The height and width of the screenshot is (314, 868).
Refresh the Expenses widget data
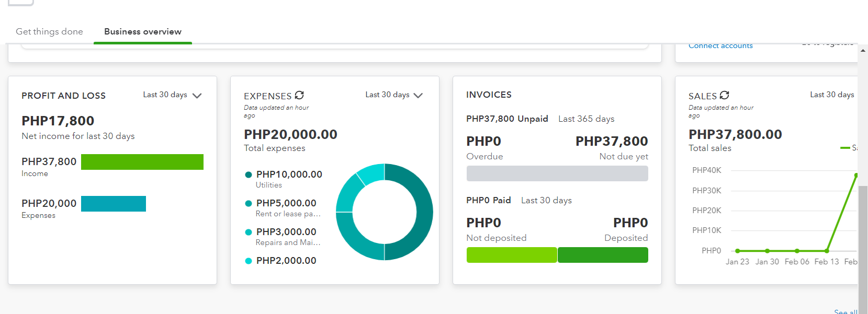299,95
